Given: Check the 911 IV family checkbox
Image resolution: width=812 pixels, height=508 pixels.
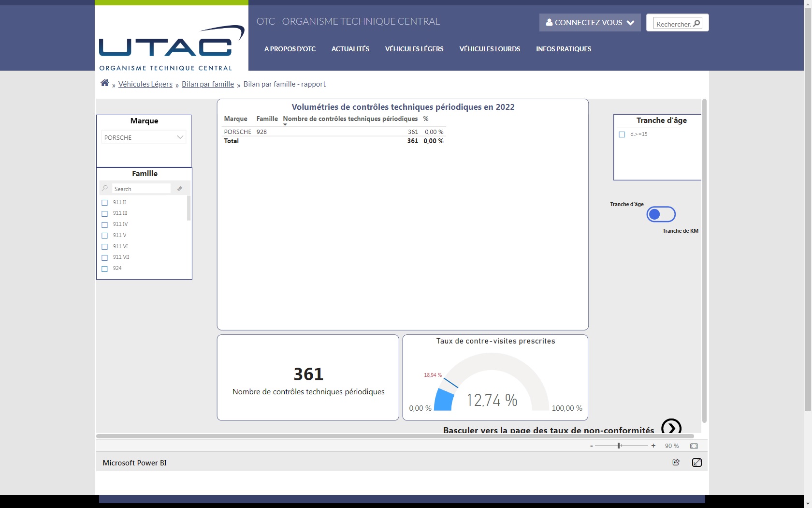Looking at the screenshot, I should (104, 224).
